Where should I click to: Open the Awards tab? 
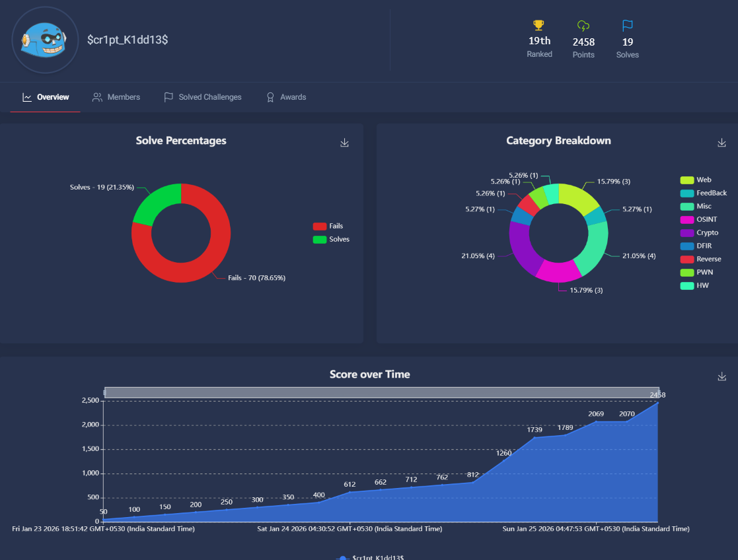286,97
